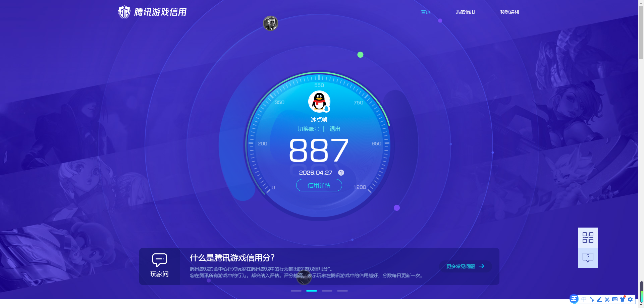Open the IME skin shirt icon
This screenshot has height=308, width=644.
623,299
